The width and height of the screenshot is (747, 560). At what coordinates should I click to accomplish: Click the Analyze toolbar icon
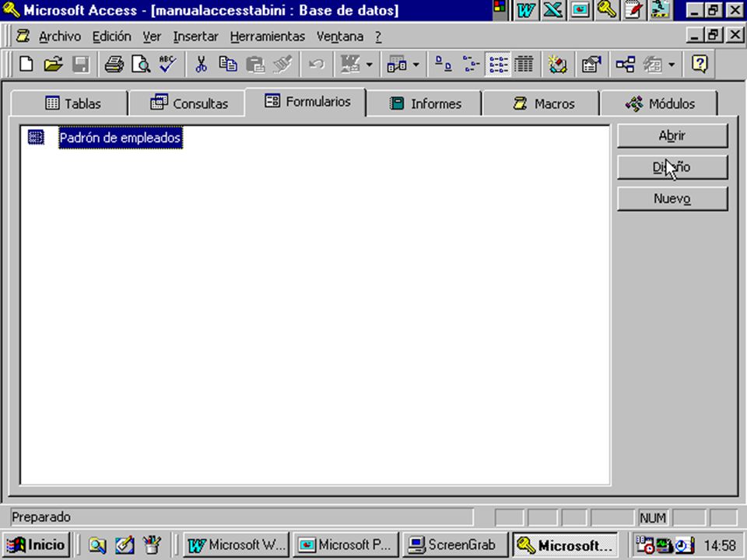tap(396, 64)
